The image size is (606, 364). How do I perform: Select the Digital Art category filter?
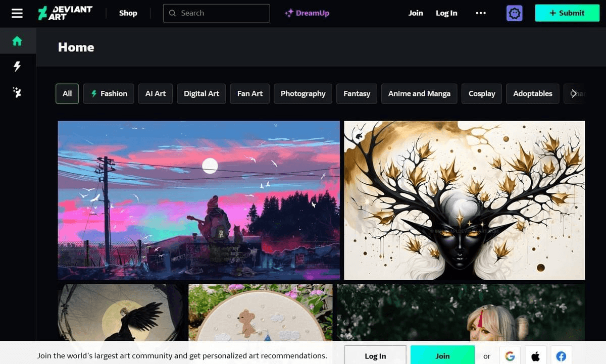(201, 93)
